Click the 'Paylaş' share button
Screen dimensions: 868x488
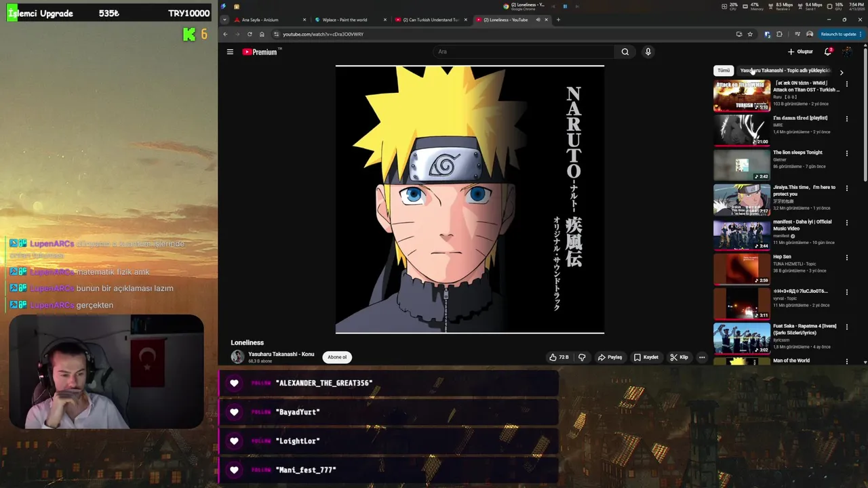pos(610,357)
